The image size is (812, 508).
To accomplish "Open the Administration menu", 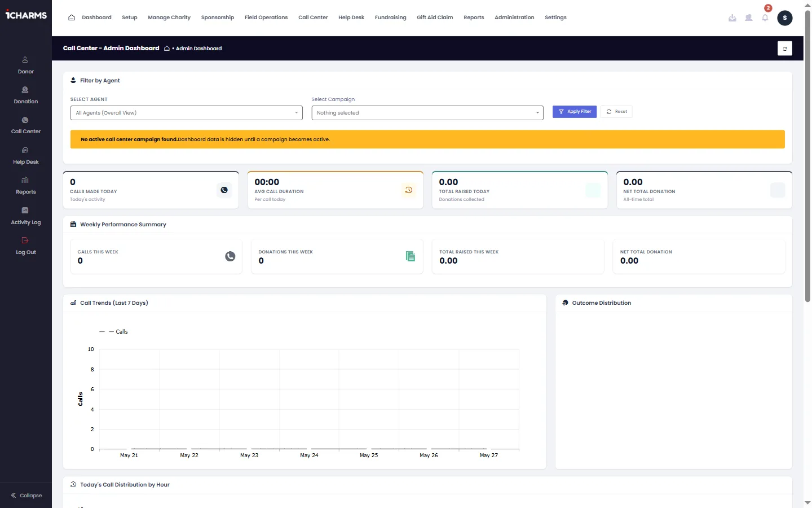I will click(x=514, y=17).
